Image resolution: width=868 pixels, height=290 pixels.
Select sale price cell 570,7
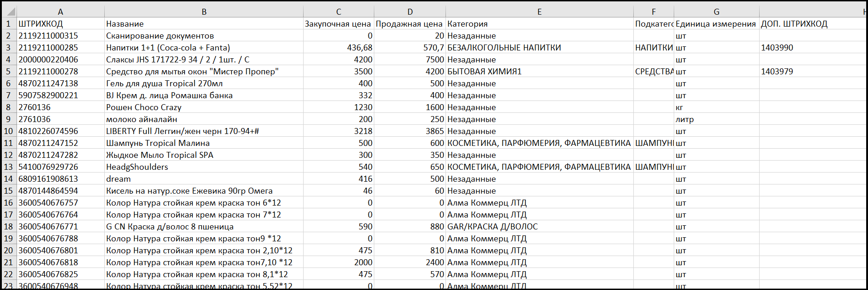[x=410, y=47]
